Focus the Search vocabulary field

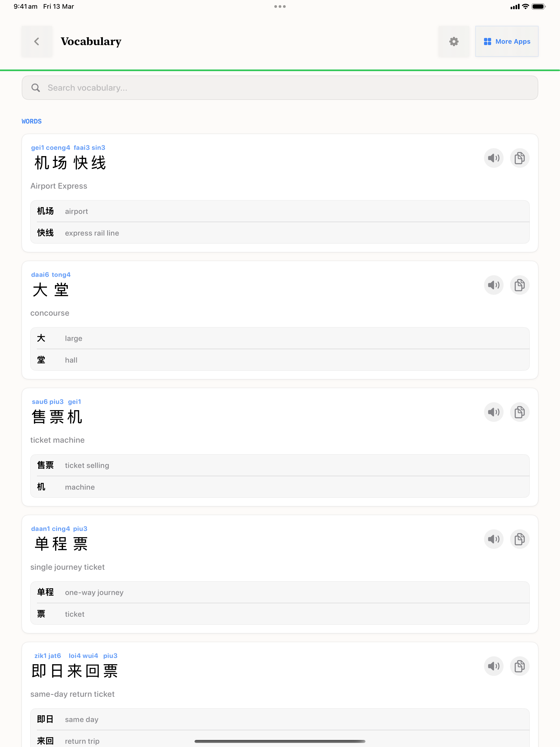(279, 88)
